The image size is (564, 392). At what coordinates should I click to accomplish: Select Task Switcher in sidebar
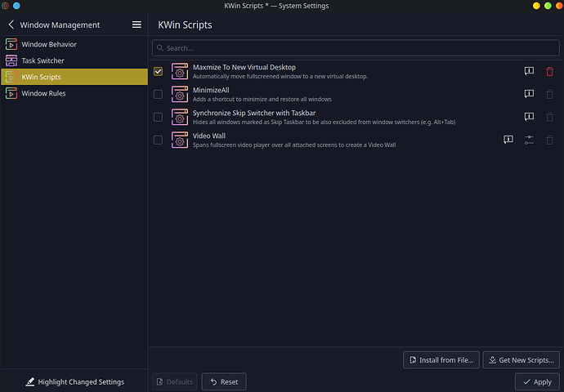[43, 60]
